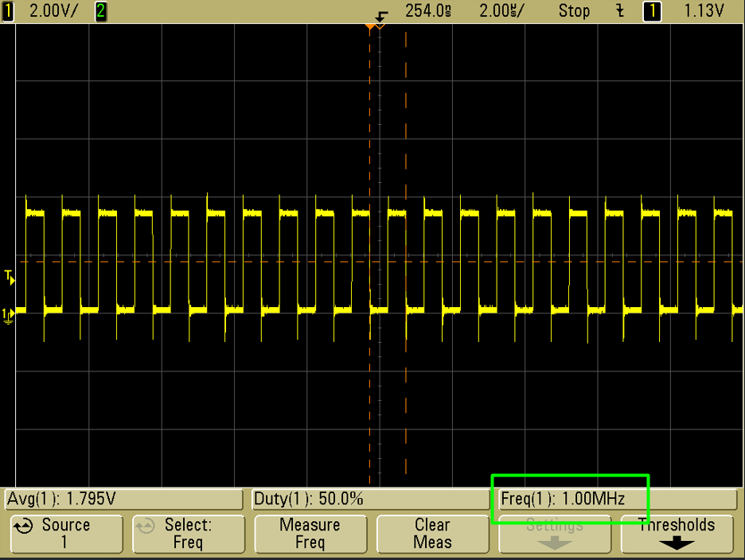Click the channel 1 indicator in top bar
This screenshot has height=560, width=745.
[x=9, y=11]
